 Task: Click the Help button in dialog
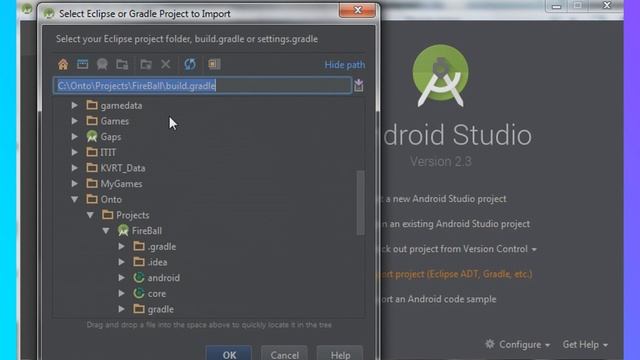340,354
